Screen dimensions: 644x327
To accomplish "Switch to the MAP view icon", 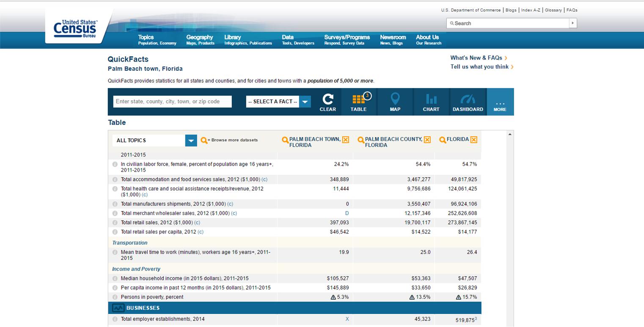I will point(395,99).
